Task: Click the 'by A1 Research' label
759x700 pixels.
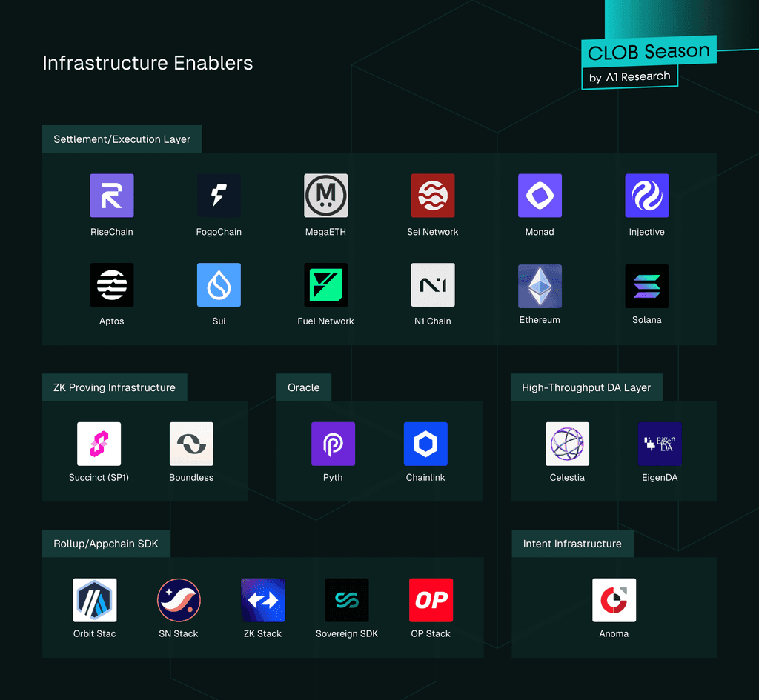Action: click(629, 77)
